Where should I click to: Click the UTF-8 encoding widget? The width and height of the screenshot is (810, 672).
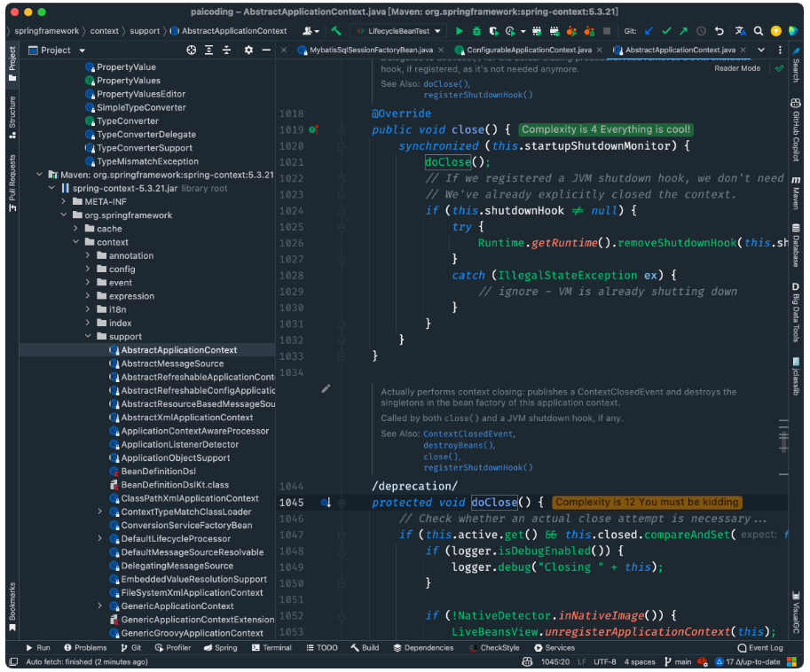click(605, 661)
